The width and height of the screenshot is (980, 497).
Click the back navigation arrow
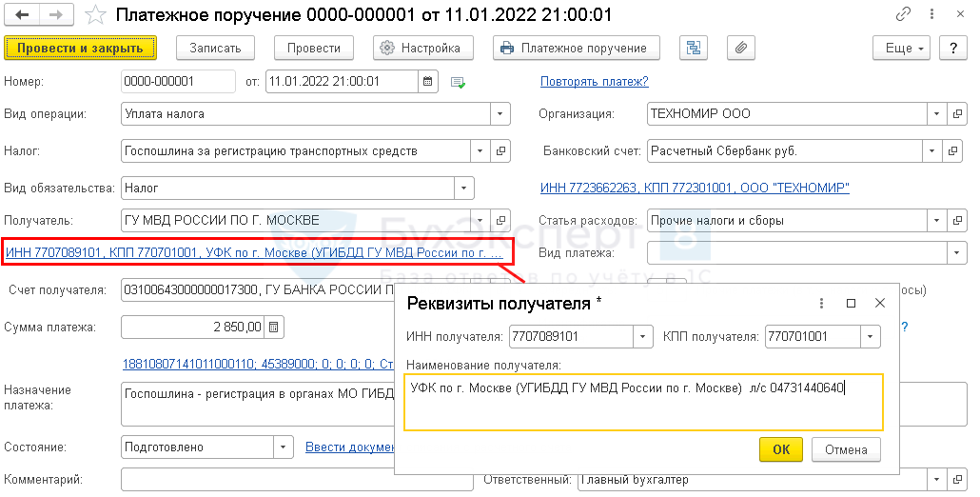coord(22,15)
